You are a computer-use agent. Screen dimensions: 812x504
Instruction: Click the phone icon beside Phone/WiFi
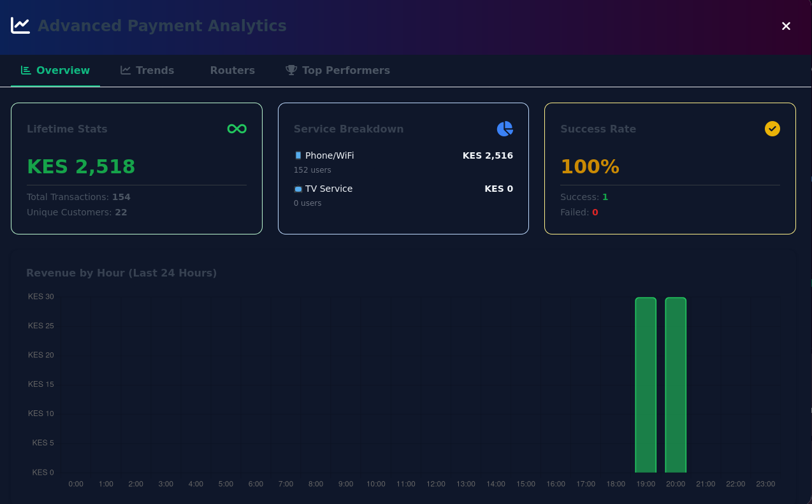[x=298, y=155]
